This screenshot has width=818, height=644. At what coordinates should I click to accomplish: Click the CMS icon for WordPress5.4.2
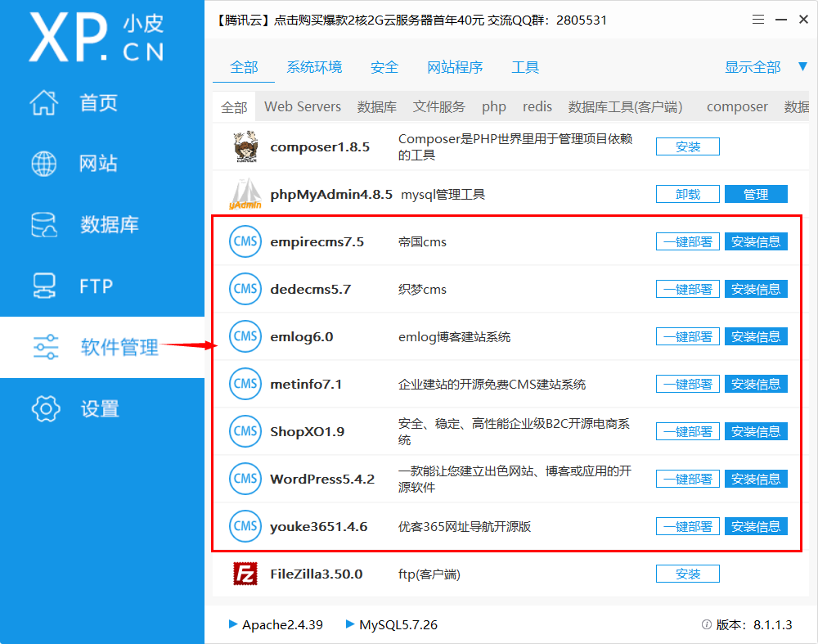(245, 479)
